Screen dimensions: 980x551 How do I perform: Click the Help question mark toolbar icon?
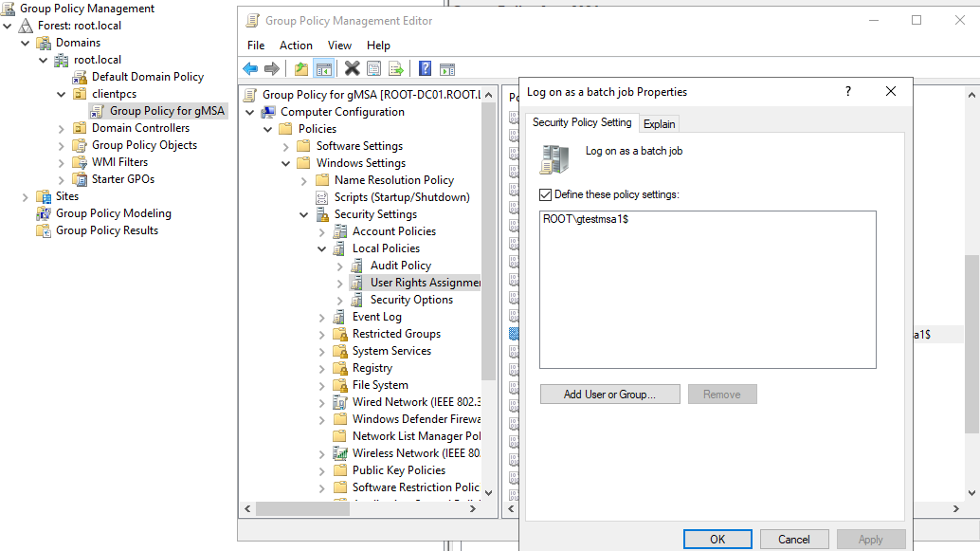coord(424,67)
